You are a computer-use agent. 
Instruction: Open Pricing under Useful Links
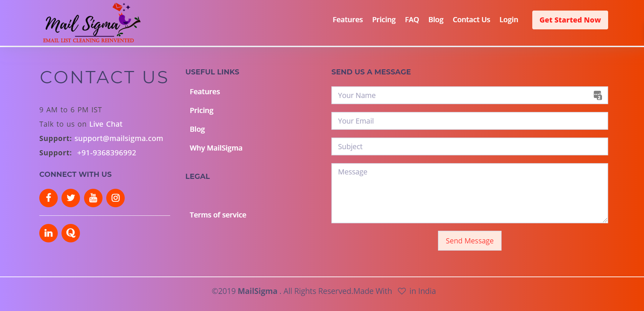(202, 111)
